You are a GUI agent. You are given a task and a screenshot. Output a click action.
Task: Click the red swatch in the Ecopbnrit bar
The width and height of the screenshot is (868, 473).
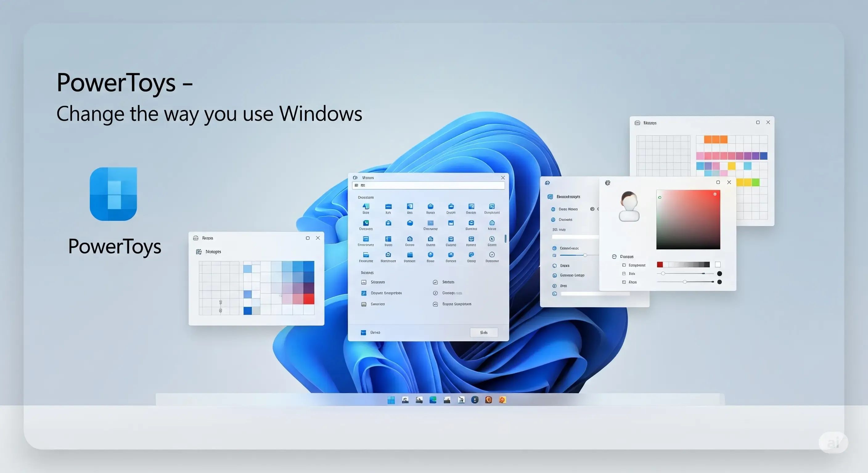(660, 265)
